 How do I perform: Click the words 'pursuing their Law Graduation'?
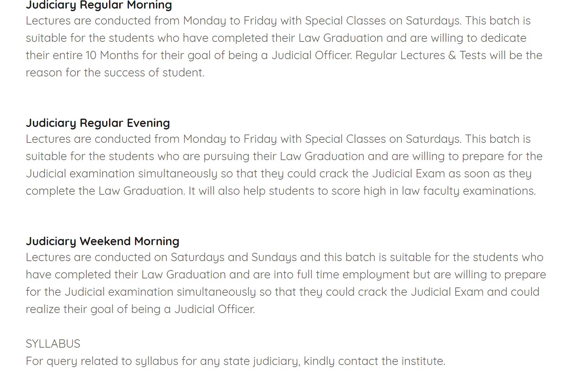pyautogui.click(x=284, y=156)
